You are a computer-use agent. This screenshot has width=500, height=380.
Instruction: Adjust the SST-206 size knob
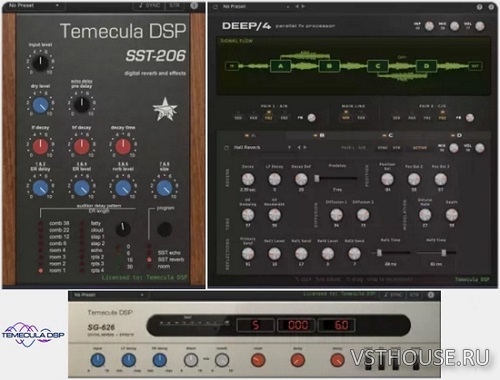(164, 188)
